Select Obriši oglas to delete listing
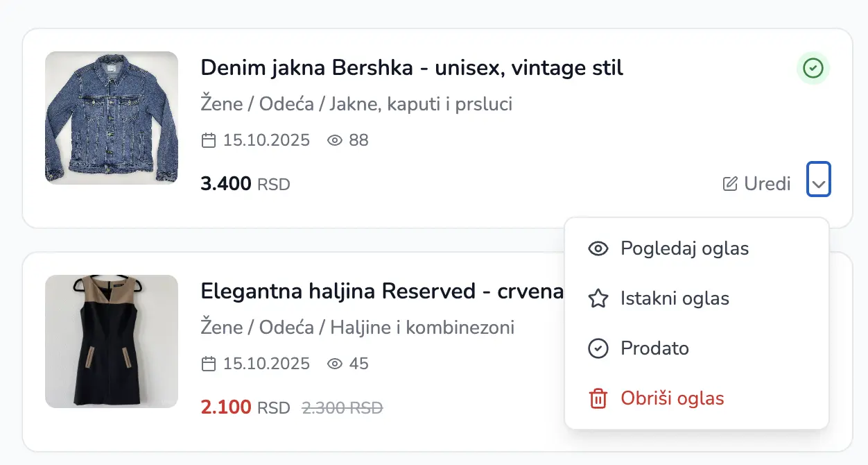868x465 pixels. 672,398
